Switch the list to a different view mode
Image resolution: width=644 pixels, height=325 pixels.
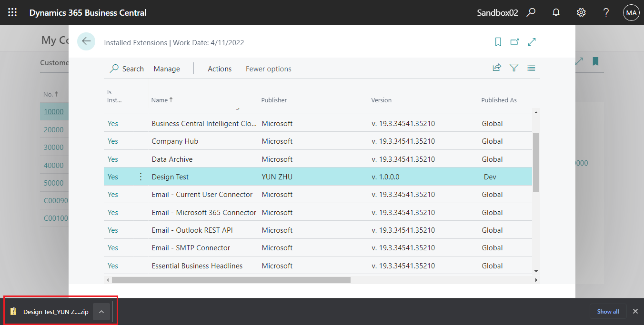click(531, 68)
